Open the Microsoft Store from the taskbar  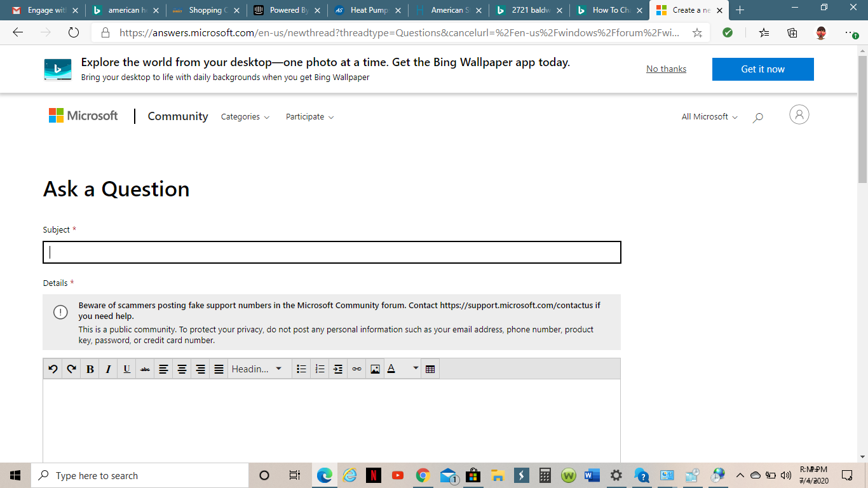pos(472,475)
